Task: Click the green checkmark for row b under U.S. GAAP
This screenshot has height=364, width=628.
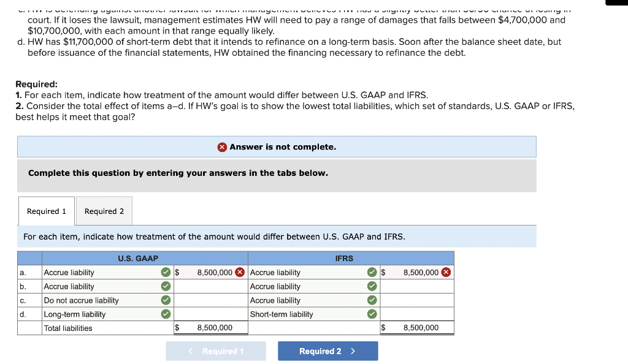Action: point(164,286)
